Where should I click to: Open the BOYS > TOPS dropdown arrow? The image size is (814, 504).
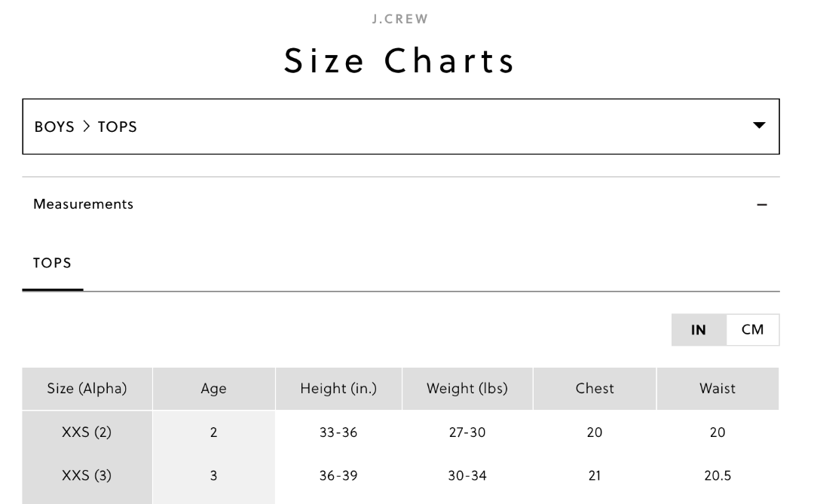coord(759,126)
